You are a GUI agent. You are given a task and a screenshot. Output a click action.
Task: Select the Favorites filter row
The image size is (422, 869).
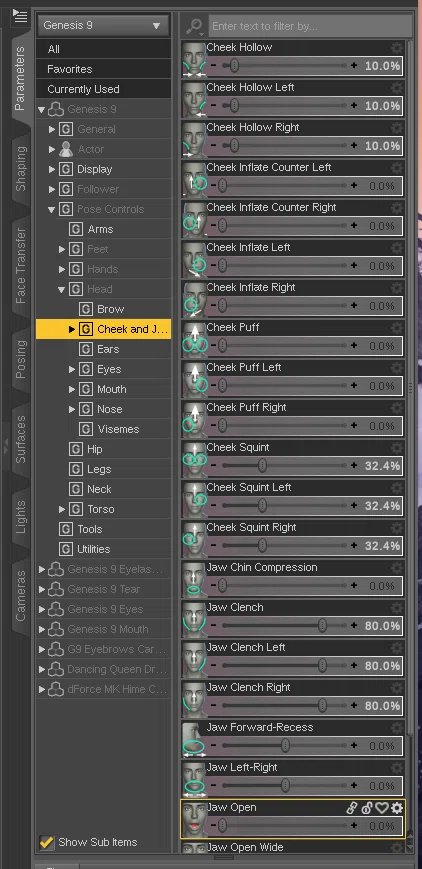pos(103,69)
